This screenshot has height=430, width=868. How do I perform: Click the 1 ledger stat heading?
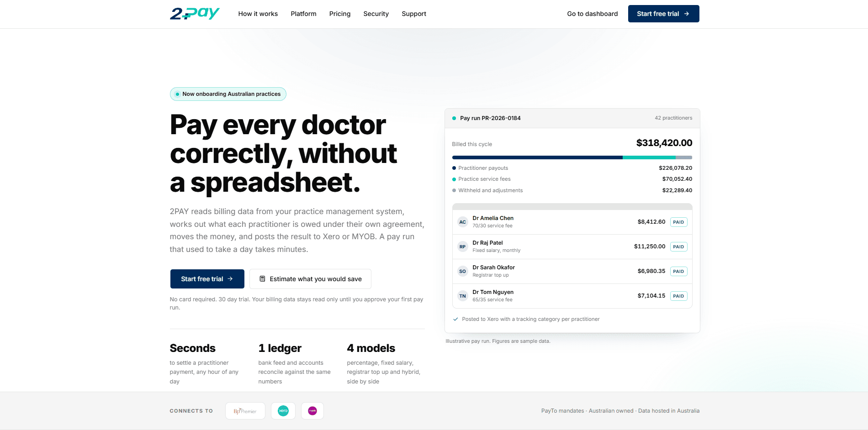click(280, 348)
